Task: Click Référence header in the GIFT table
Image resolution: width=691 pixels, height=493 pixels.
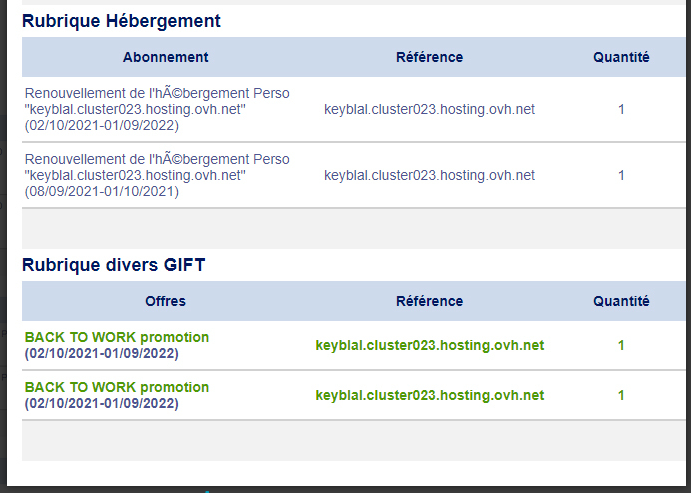Action: click(x=429, y=301)
